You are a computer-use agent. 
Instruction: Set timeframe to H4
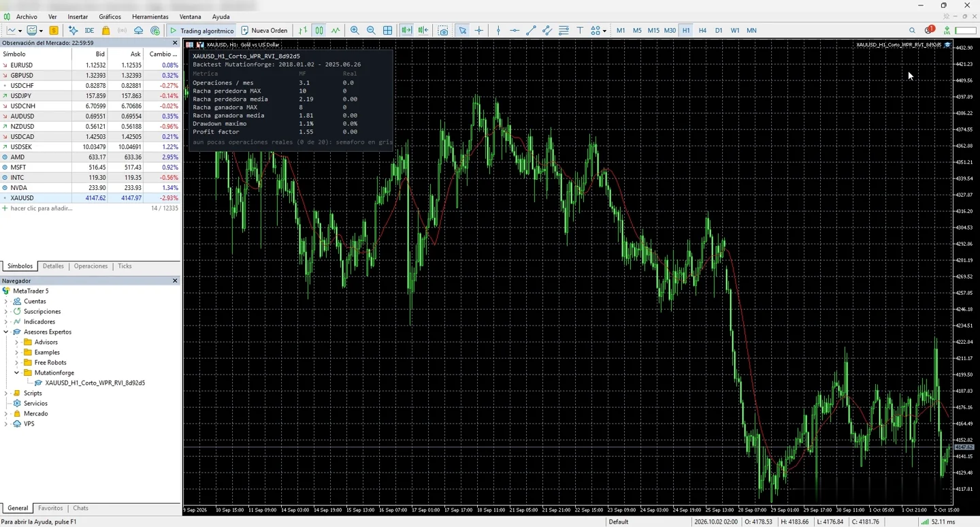(x=702, y=31)
